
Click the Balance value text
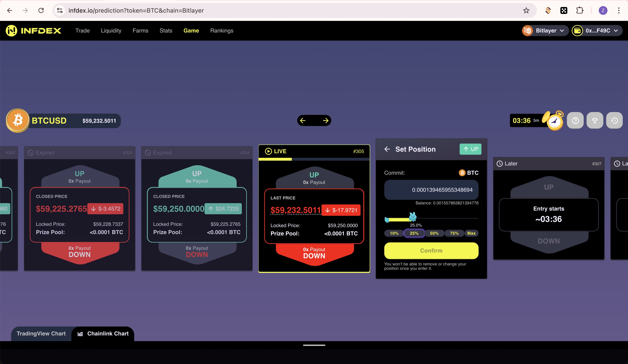tap(447, 203)
